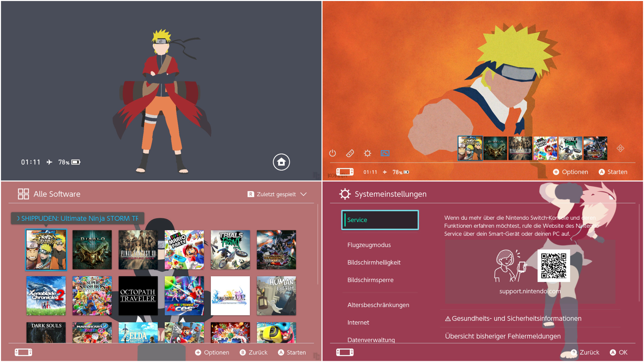Select Human Fall Flat in the software grid

tap(276, 296)
